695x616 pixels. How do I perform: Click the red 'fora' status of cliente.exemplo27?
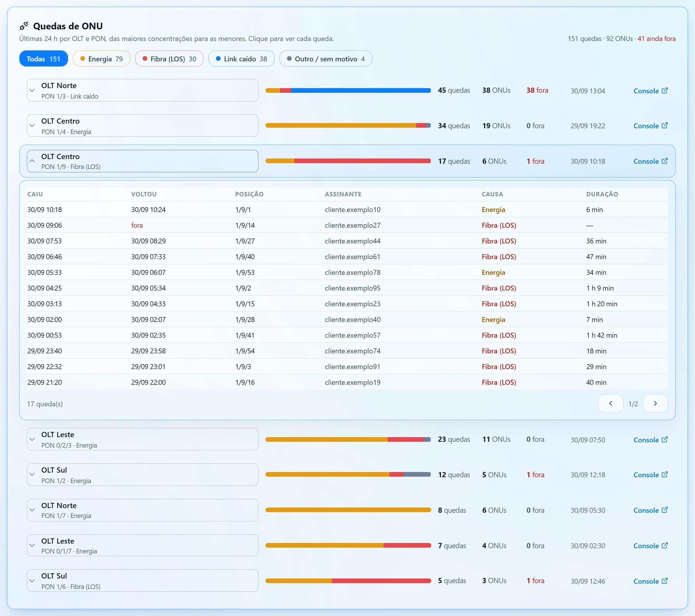tap(137, 225)
